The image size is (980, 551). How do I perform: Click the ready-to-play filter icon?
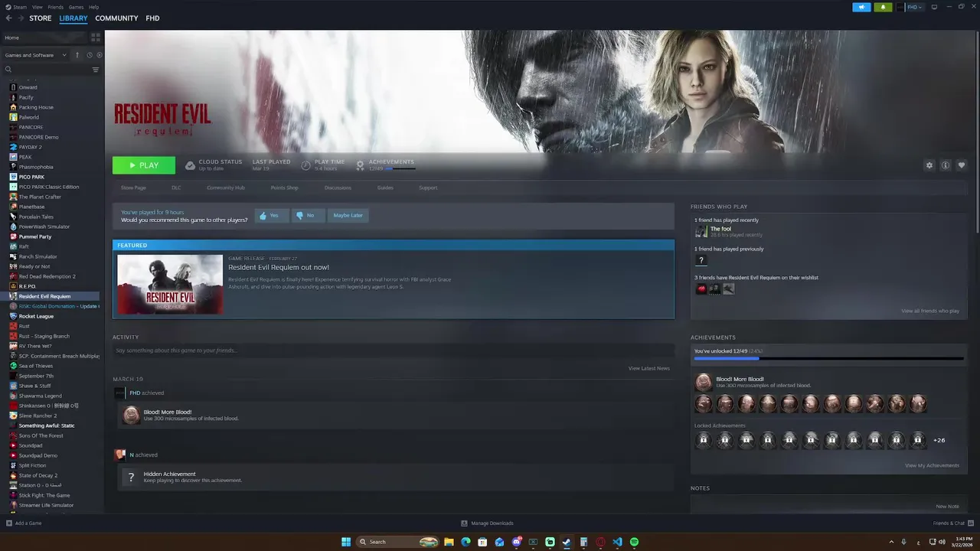click(x=100, y=55)
